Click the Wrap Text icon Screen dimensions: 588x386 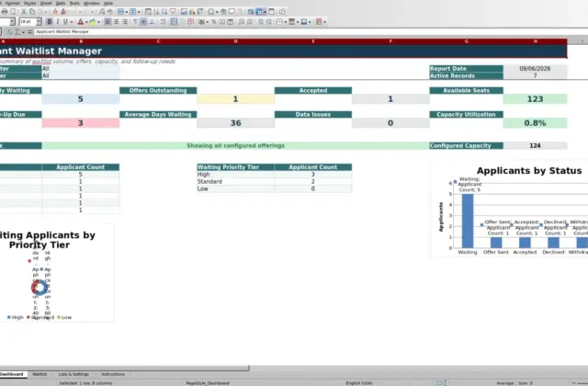(163, 22)
